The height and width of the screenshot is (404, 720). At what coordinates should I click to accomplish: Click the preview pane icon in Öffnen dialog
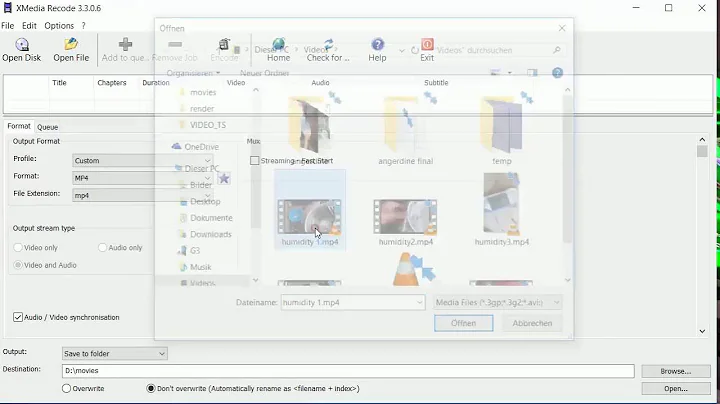(532, 73)
